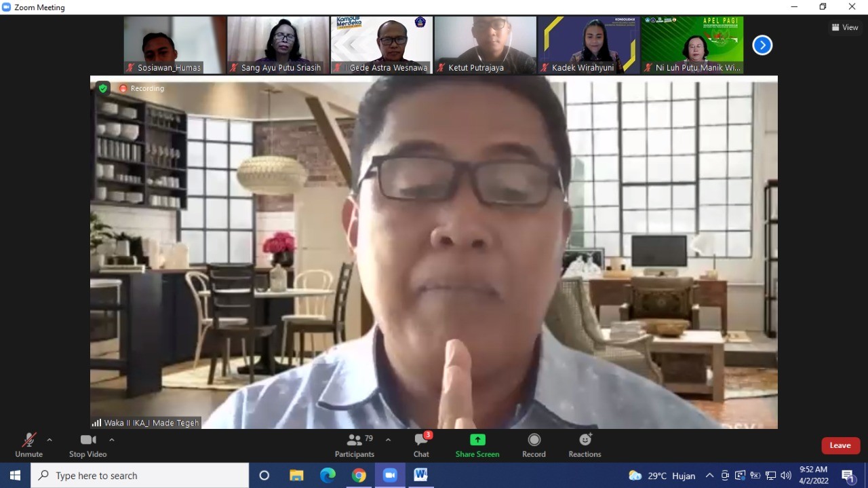Expand video options arrow next to Stop Video
The width and height of the screenshot is (868, 488).
point(112,440)
